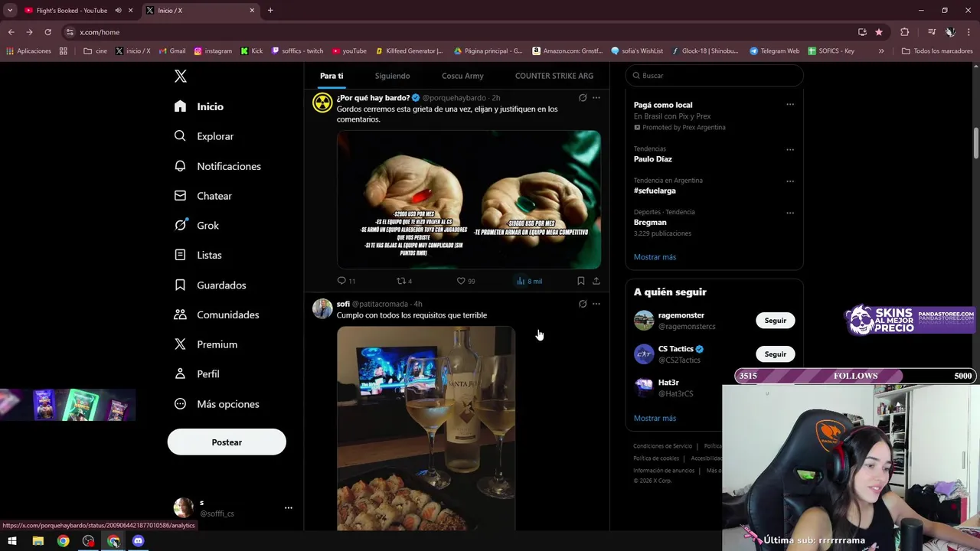Open Premium in the sidebar
This screenshot has width=980, height=551.
click(207, 344)
